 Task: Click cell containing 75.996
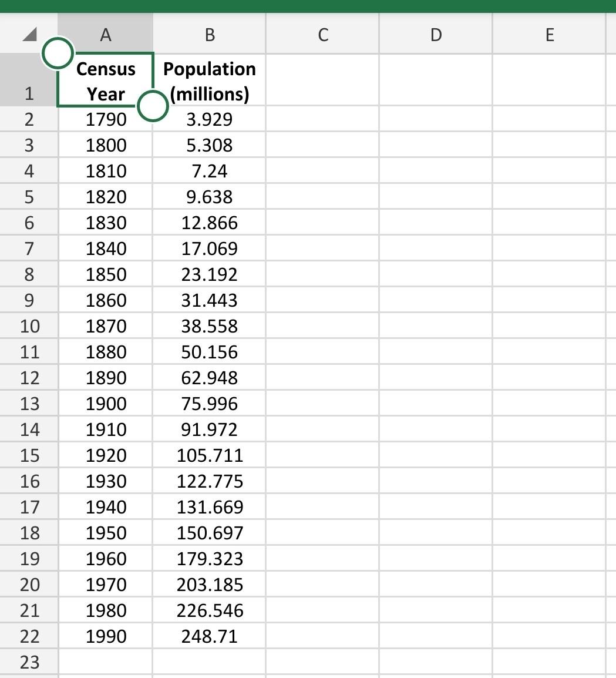click(x=209, y=404)
